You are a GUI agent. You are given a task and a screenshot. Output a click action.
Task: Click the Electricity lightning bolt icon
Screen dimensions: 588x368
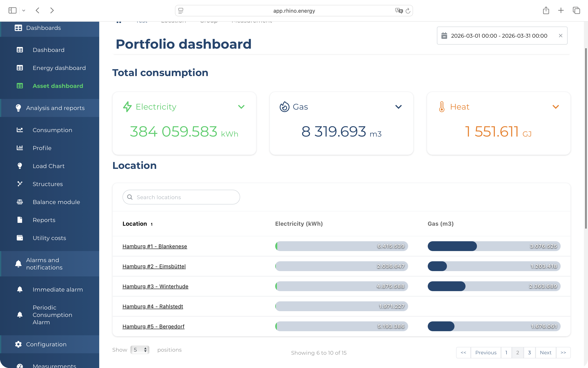pos(127,107)
